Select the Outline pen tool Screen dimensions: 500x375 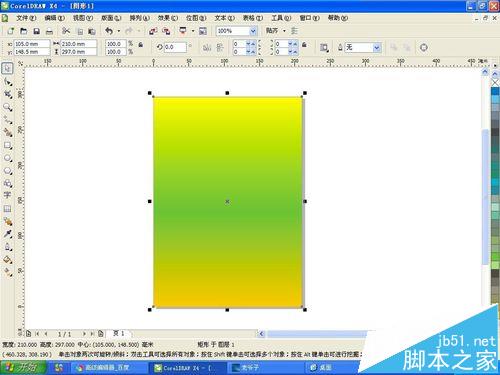point(8,247)
